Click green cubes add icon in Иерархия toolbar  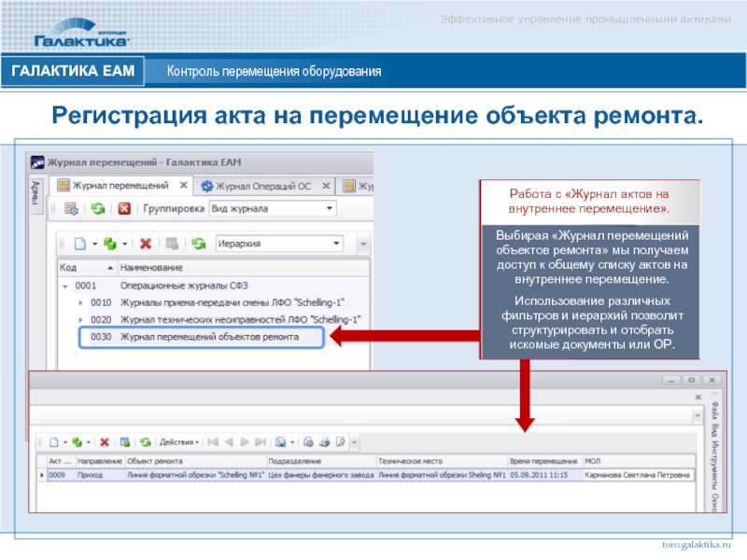coord(110,244)
